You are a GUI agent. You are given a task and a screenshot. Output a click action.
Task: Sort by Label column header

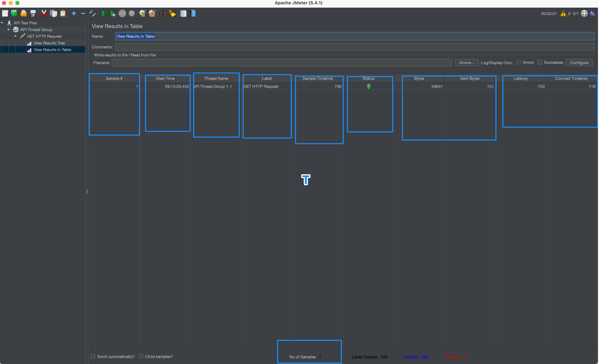click(267, 78)
